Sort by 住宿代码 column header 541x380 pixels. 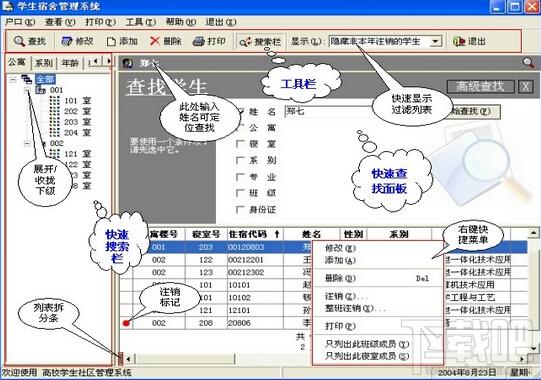tap(254, 234)
